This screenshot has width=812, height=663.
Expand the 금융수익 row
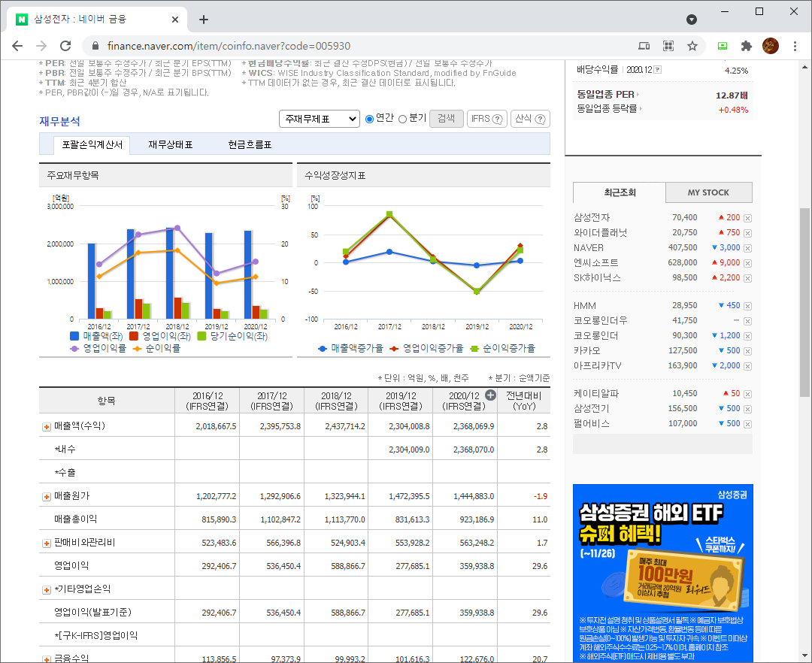click(47, 659)
